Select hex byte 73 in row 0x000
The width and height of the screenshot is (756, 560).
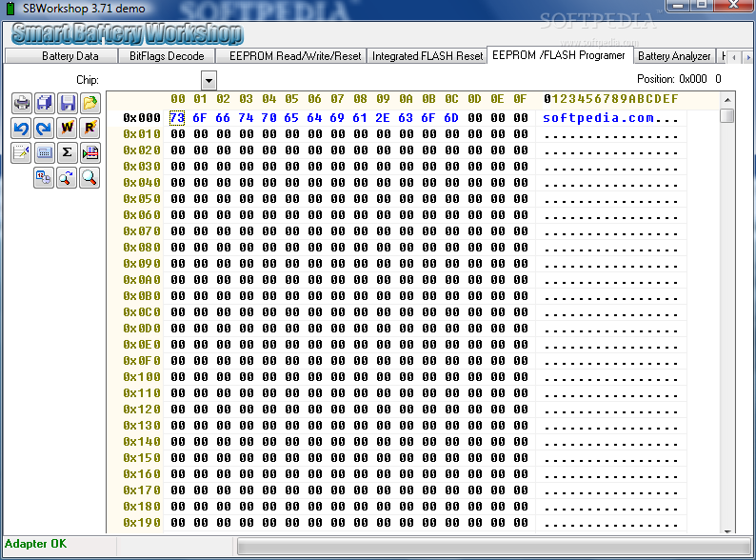point(177,118)
